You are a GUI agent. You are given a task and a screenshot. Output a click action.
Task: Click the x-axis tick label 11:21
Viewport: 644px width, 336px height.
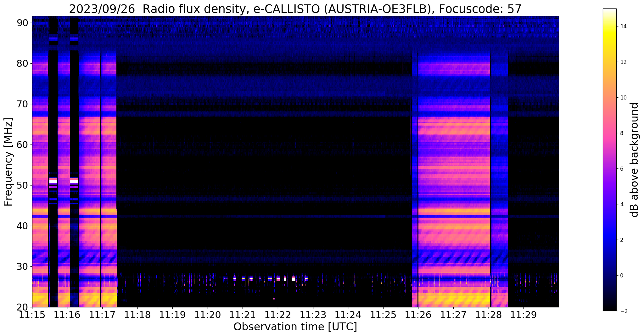[243, 314]
